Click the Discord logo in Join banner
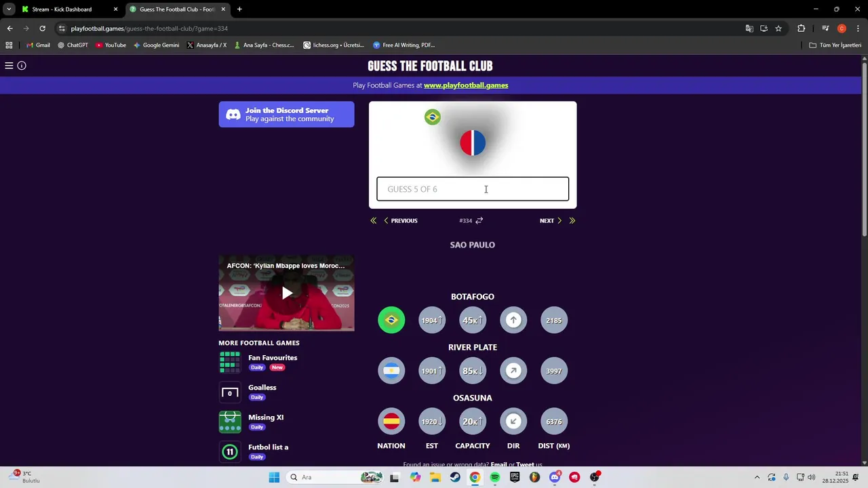This screenshot has height=488, width=868. [x=233, y=115]
